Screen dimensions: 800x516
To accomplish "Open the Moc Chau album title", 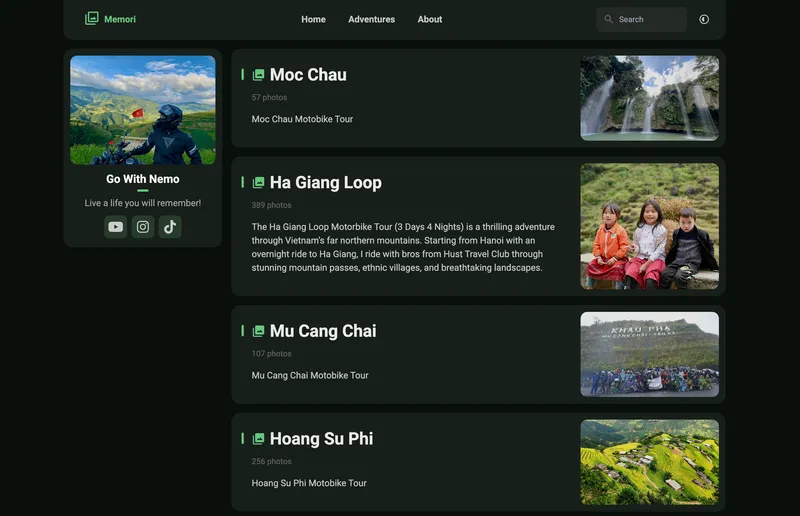I will point(308,75).
